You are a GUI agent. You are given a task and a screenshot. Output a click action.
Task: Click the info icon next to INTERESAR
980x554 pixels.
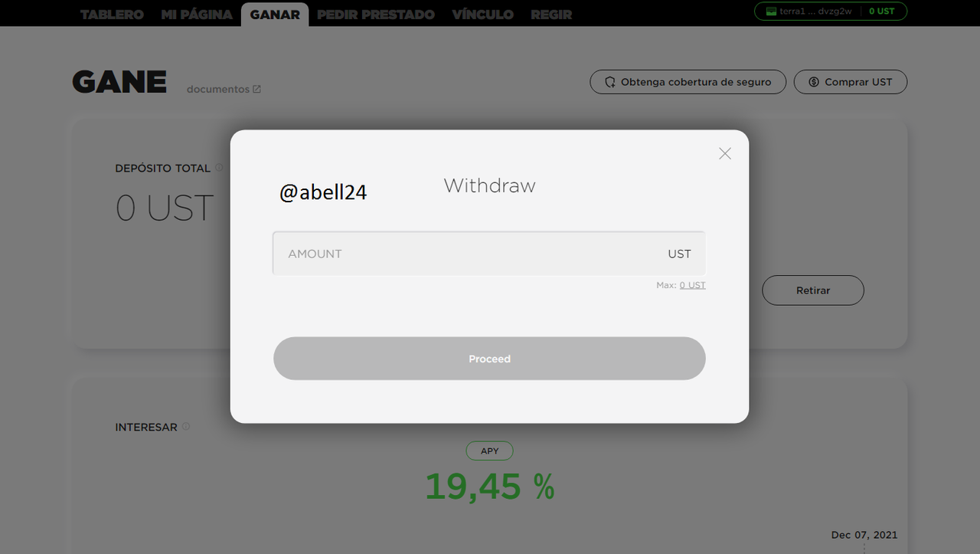pos(186,426)
